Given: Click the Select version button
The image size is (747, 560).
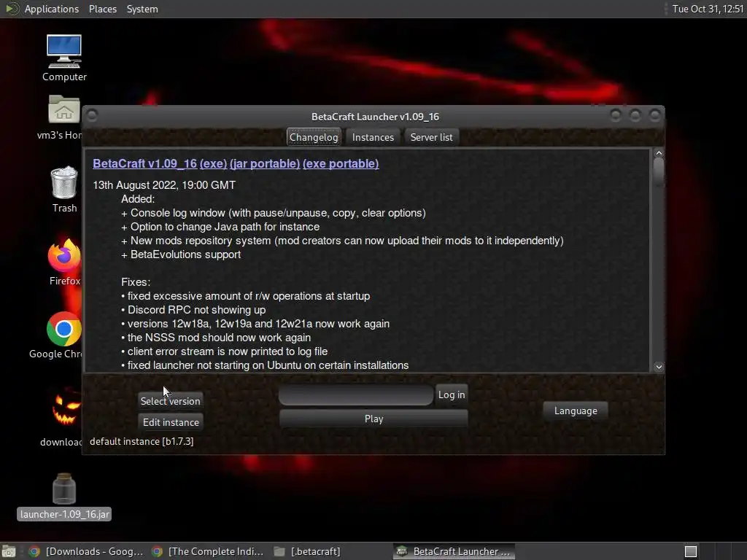Looking at the screenshot, I should click(170, 401).
